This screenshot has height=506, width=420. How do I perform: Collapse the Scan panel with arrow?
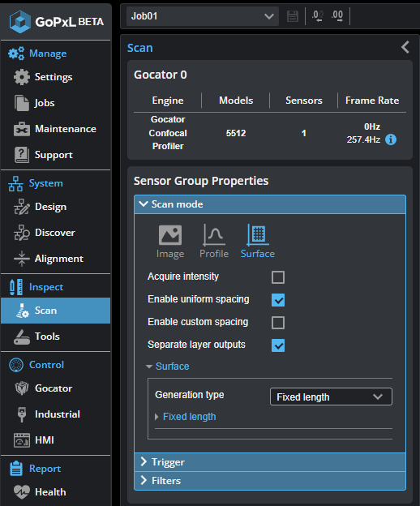click(405, 47)
